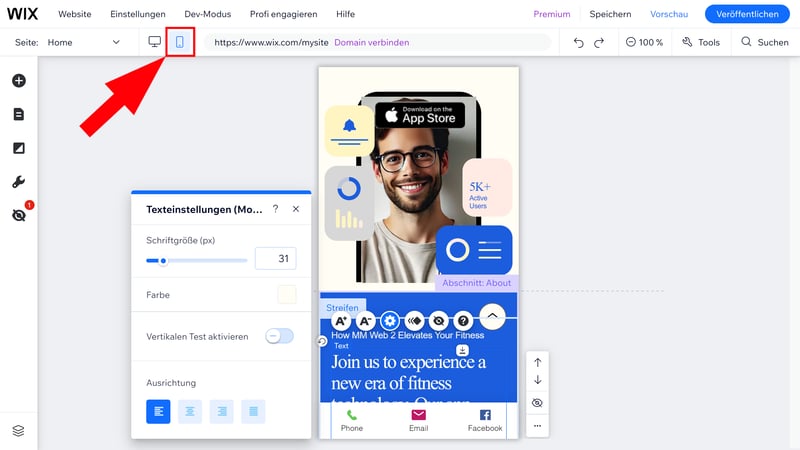The height and width of the screenshot is (450, 800).
Task: Hide the text element with crossed-eye icon
Action: pyautogui.click(x=438, y=321)
